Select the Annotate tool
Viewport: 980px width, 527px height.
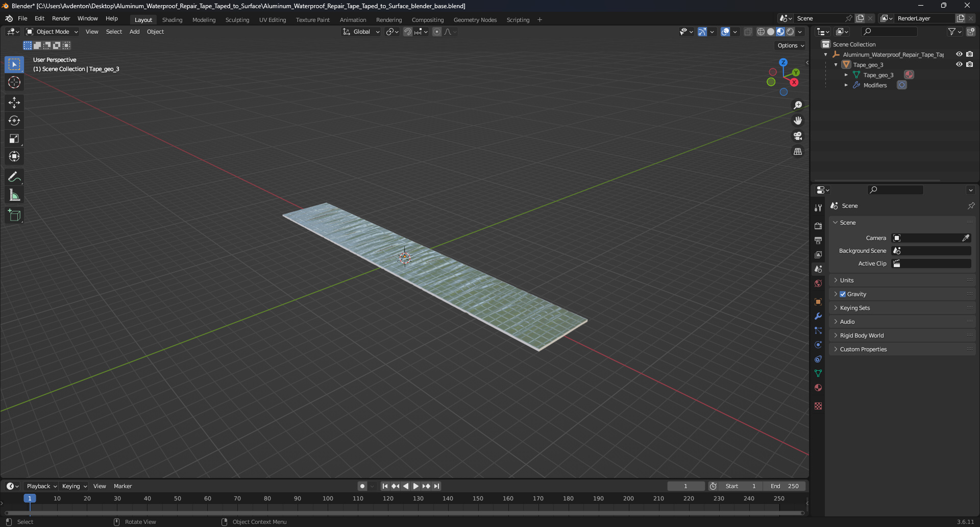pos(14,177)
